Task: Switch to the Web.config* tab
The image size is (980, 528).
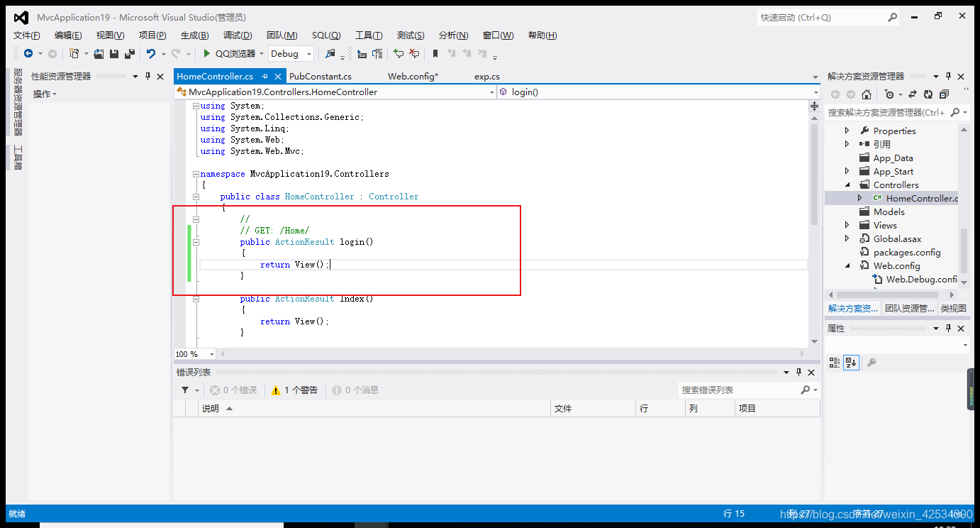Action: [x=413, y=76]
